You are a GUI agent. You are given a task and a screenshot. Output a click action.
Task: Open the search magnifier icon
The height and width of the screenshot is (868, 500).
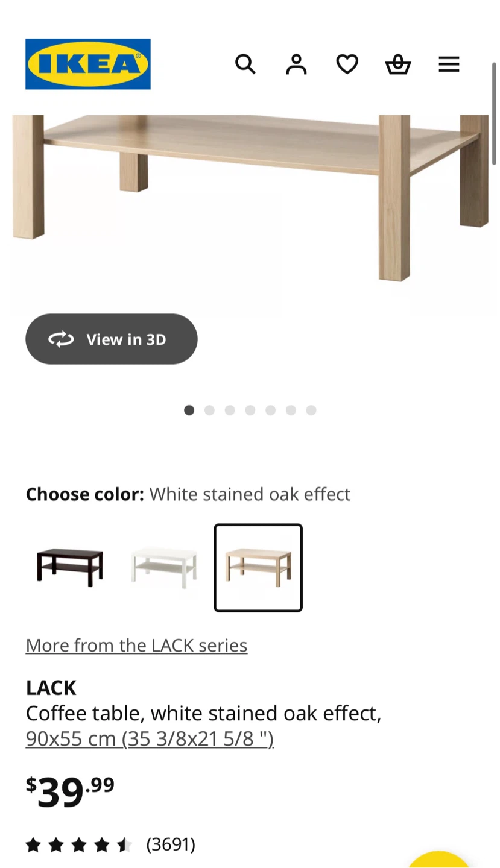point(245,64)
